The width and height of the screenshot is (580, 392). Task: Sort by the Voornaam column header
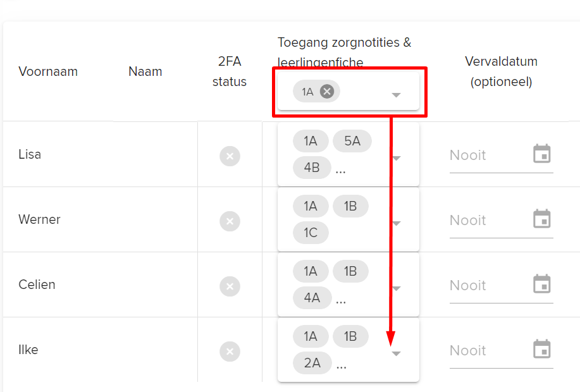pyautogui.click(x=48, y=71)
